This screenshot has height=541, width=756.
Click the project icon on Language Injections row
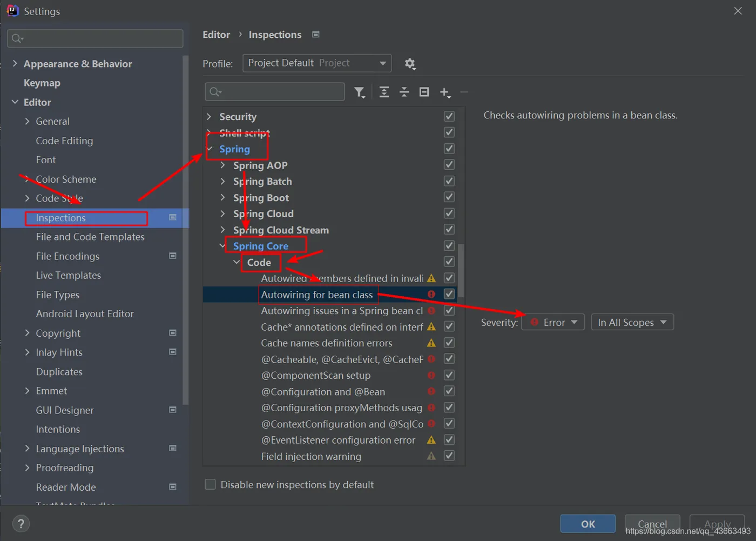173,448
